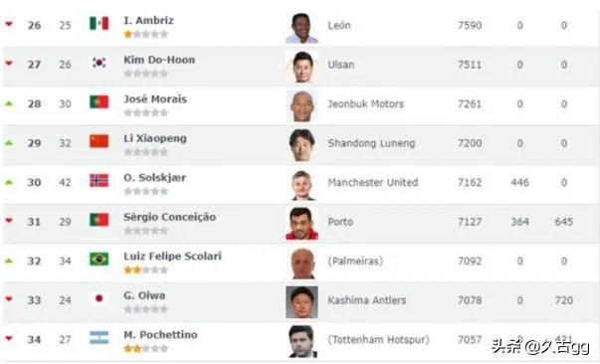
Task: Open the Kim Do-Hoon coach profile link
Action: click(x=159, y=60)
